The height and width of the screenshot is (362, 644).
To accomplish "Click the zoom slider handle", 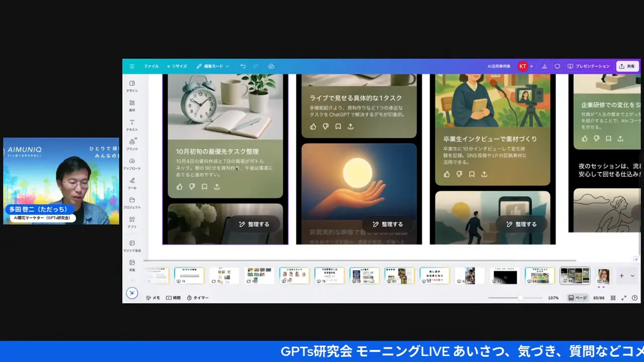I will (x=520, y=298).
